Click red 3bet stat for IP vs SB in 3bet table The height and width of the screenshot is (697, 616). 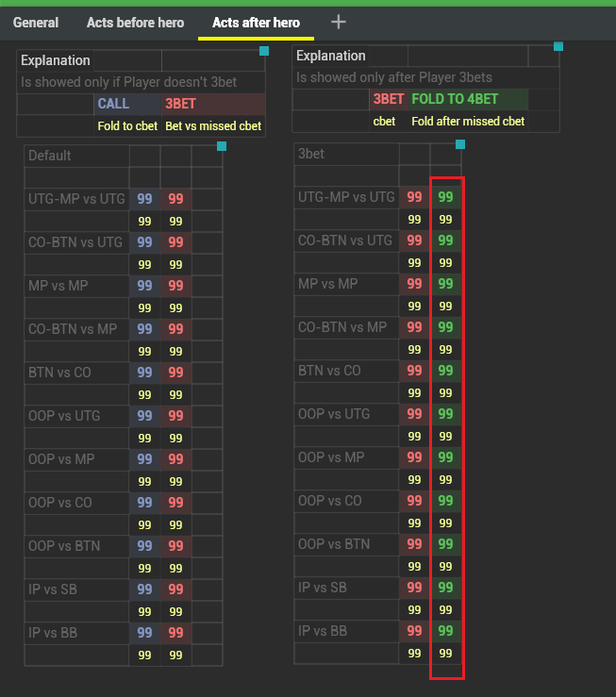tap(414, 588)
